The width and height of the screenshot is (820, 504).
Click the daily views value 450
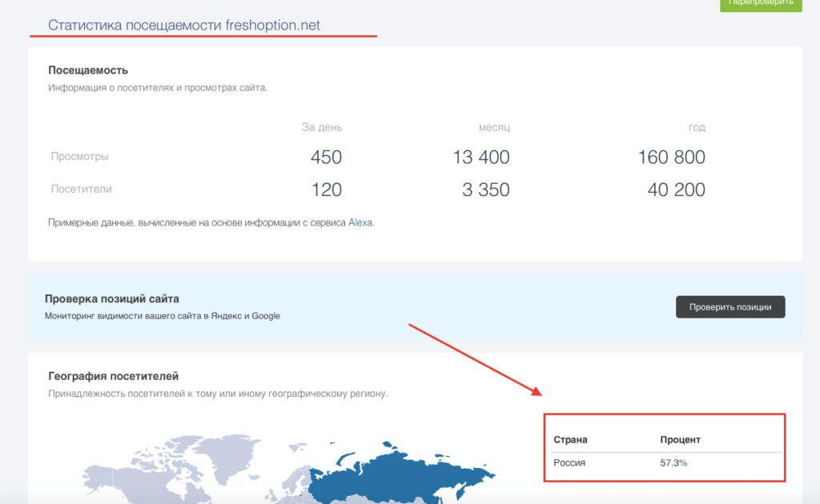[326, 158]
